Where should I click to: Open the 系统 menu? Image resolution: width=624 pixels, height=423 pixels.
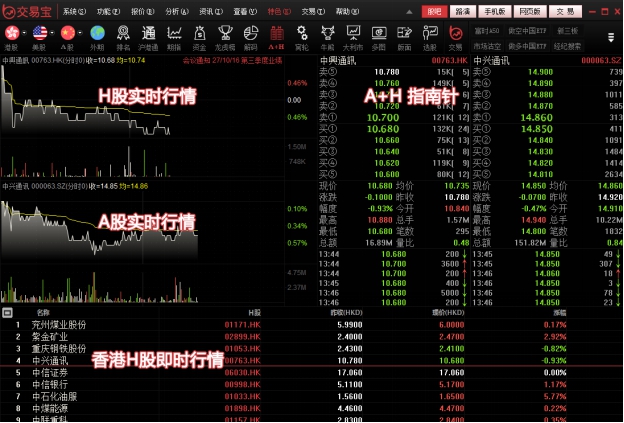pos(73,11)
